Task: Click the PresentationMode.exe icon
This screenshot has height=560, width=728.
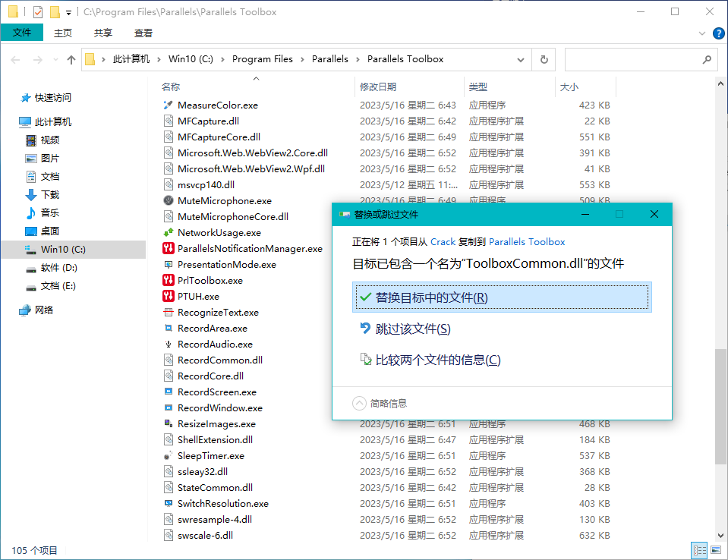Action: pyautogui.click(x=168, y=265)
